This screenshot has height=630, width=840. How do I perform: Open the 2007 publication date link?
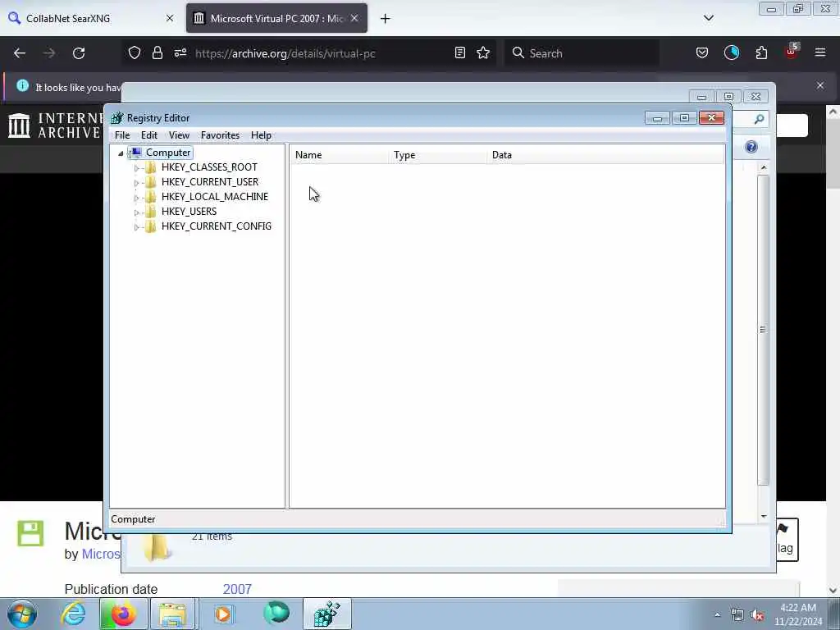(x=237, y=589)
